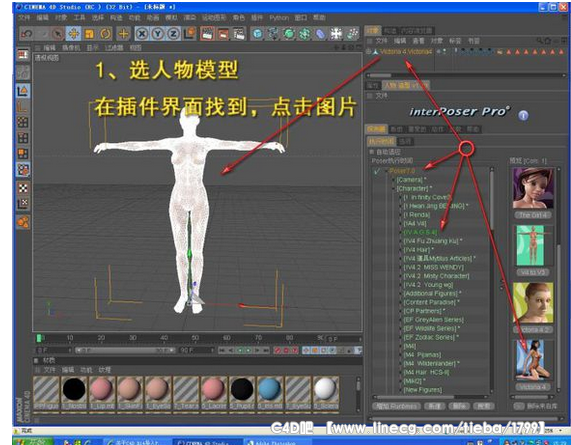This screenshot has width=571, height=445.
Task: Select the [EF GreyAlien Series] folder
Action: pos(434,320)
